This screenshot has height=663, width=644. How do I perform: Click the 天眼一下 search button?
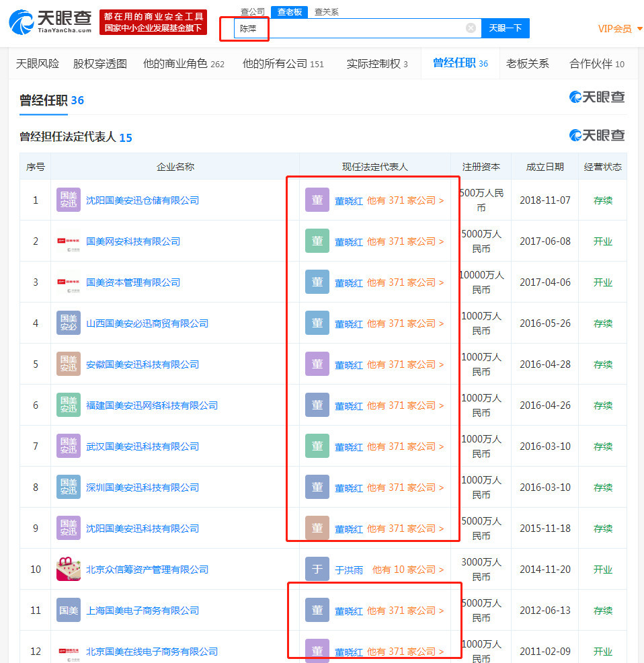506,28
